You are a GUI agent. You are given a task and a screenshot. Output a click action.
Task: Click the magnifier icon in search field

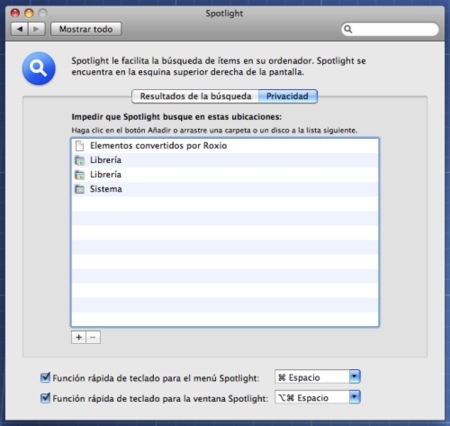[348, 29]
